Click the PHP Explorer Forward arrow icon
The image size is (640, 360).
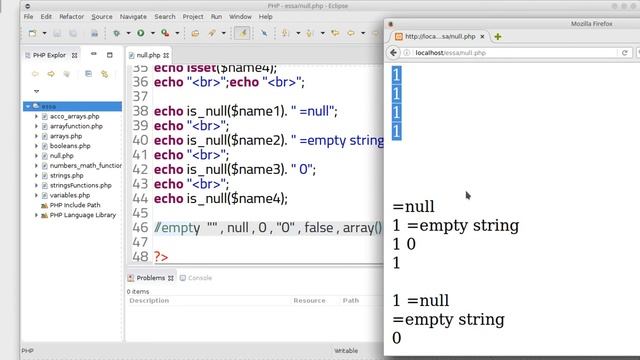pyautogui.click(x=51, y=74)
